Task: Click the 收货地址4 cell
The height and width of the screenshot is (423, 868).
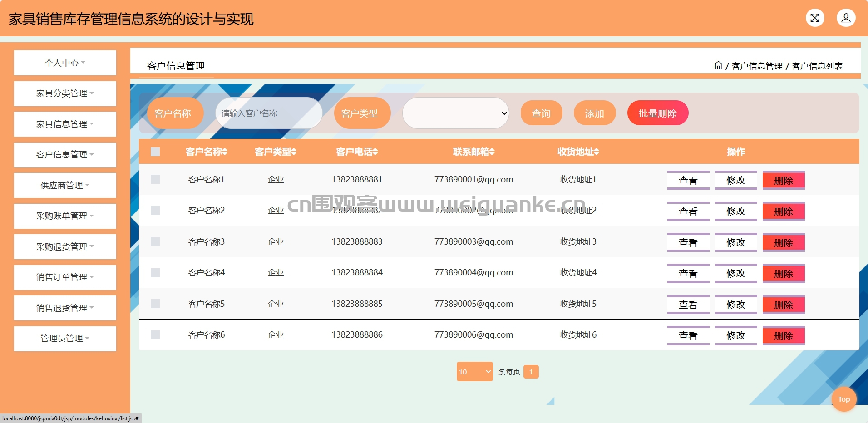Action: (x=578, y=272)
